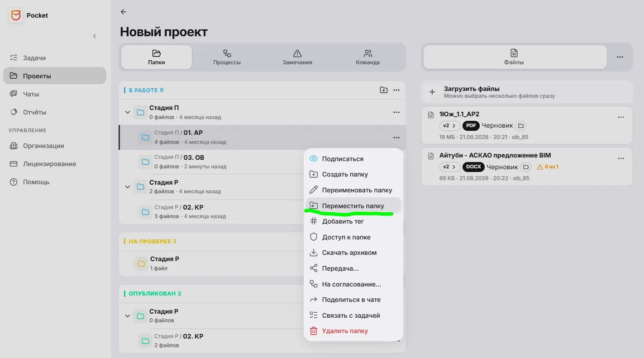Collapse the Стадия П folder chevron
This screenshot has height=358, width=644.
tap(128, 112)
